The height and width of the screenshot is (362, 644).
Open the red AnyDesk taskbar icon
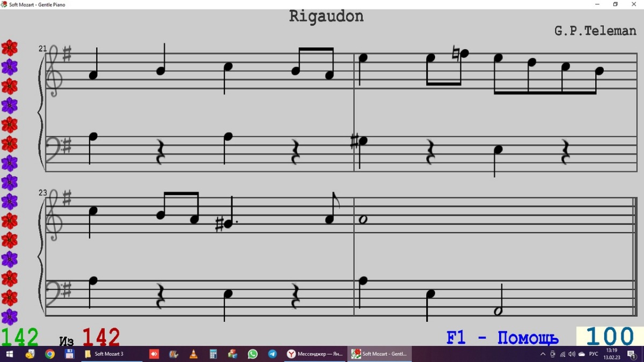[x=154, y=354]
